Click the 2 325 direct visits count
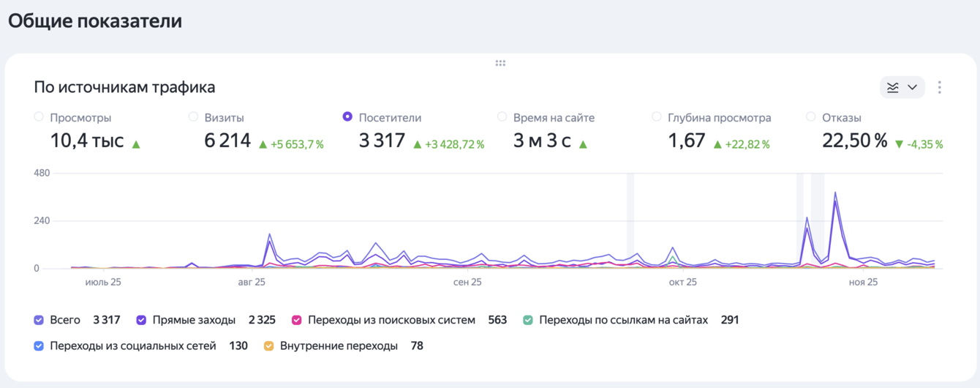The width and height of the screenshot is (980, 388). pyautogui.click(x=262, y=320)
